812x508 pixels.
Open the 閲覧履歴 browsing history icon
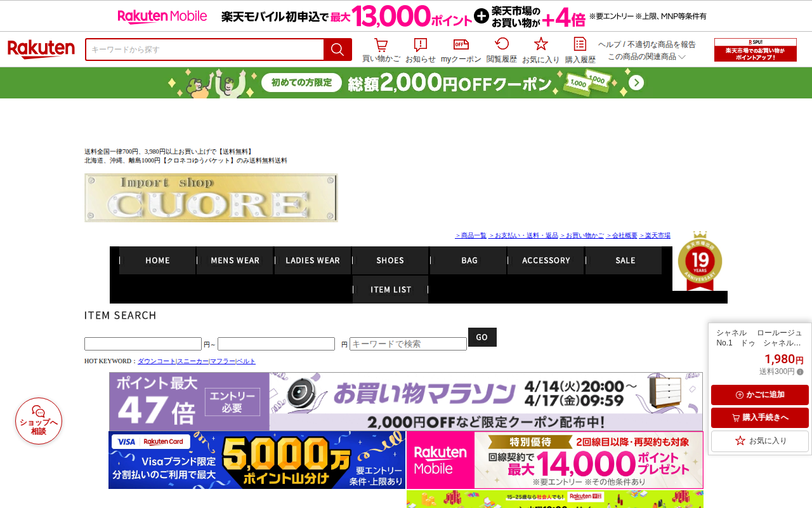point(502,44)
